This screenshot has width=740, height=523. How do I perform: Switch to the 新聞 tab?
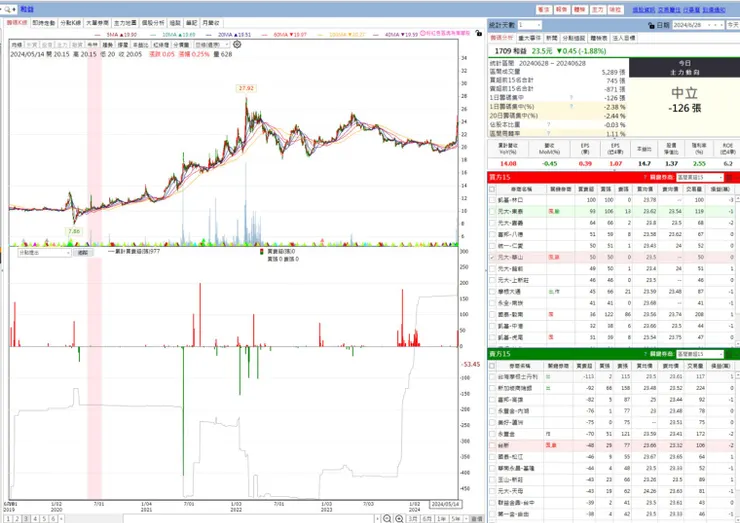(x=551, y=38)
